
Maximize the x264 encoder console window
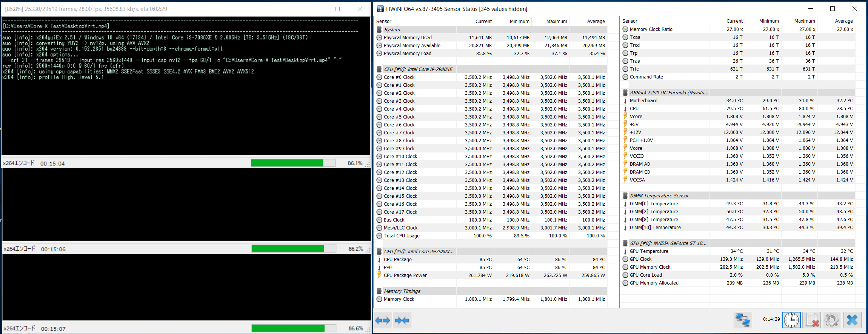337,9
